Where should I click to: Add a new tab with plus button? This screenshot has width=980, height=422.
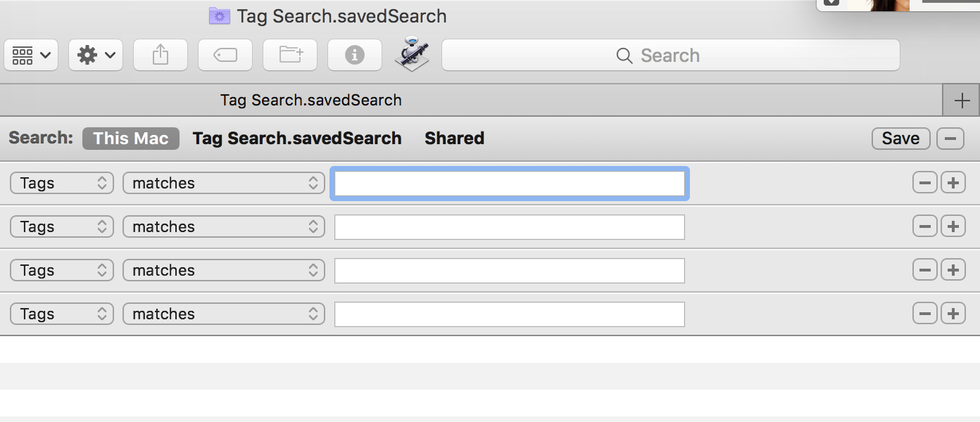point(961,101)
